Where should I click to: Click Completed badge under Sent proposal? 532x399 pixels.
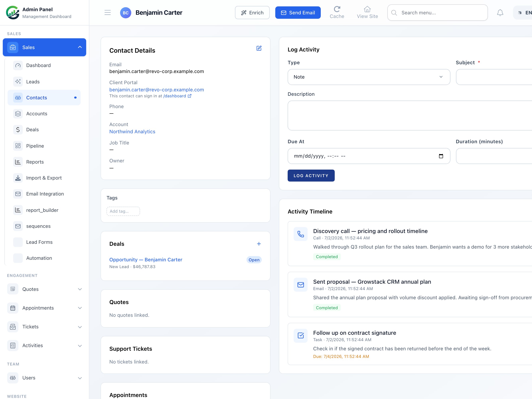(x=327, y=308)
